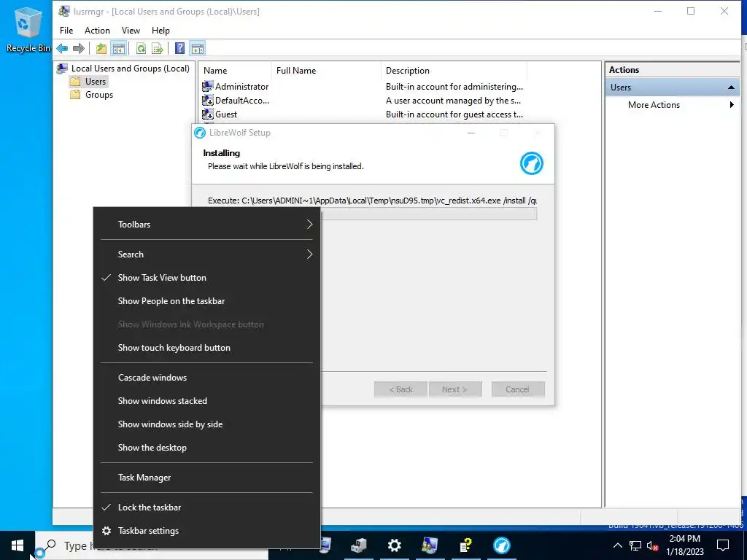Minimize the LibreWolf Setup window
The image size is (747, 560).
pyautogui.click(x=471, y=133)
